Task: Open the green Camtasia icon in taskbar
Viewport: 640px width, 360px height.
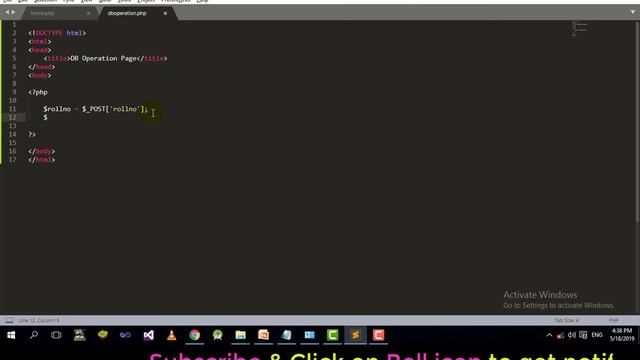Action: pos(333,335)
